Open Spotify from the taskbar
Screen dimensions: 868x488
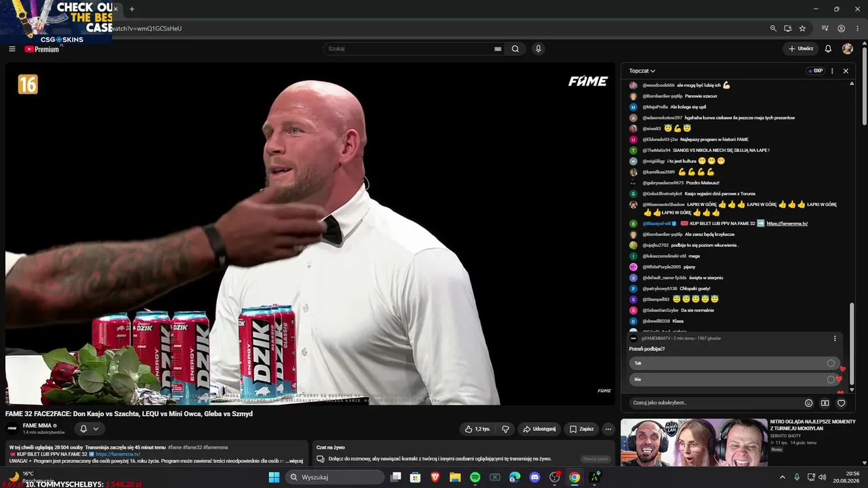tap(475, 477)
